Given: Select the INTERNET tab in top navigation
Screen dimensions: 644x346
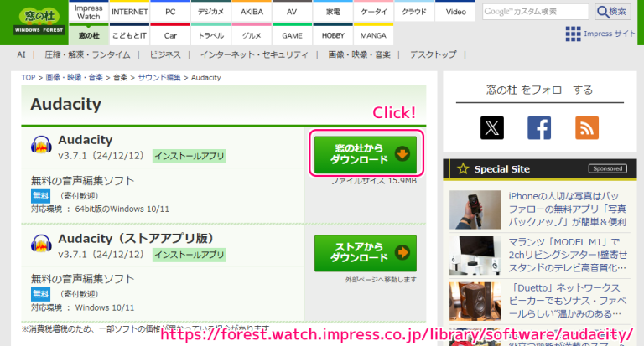Looking at the screenshot, I should pyautogui.click(x=130, y=13).
